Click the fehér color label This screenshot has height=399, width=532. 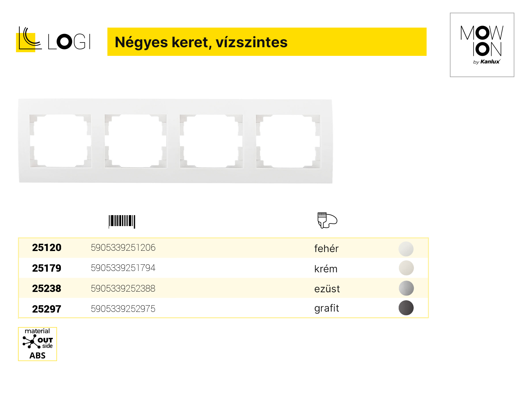pos(327,249)
